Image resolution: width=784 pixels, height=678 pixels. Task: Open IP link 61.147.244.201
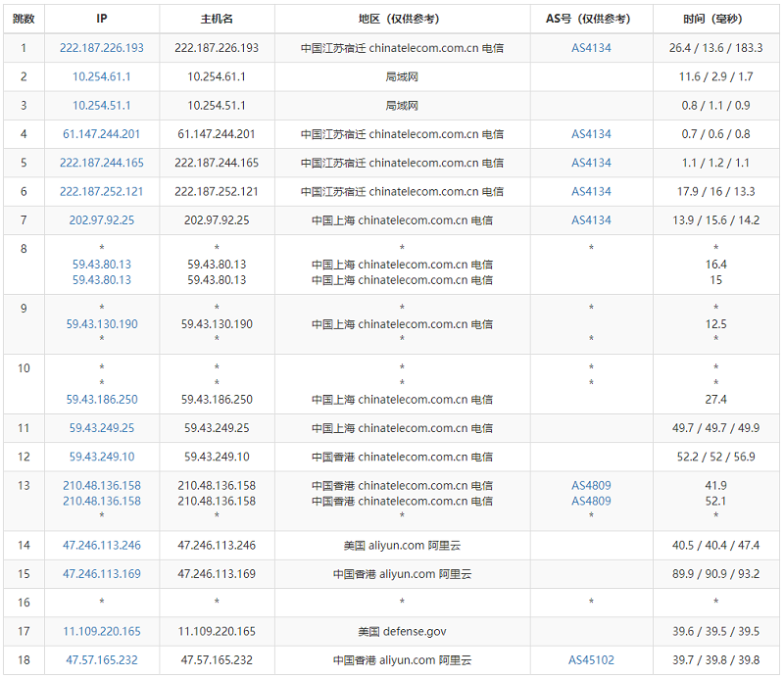pos(102,134)
